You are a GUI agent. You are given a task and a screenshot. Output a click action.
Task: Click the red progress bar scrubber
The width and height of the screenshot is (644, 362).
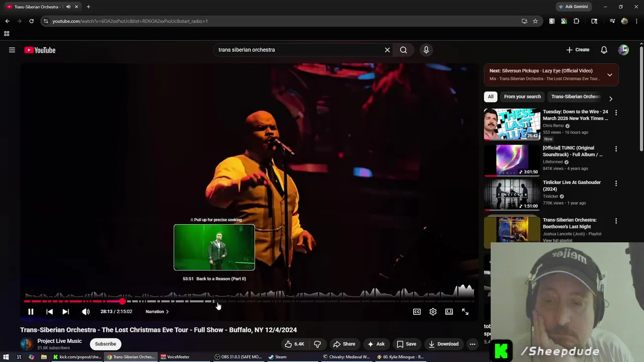click(123, 301)
